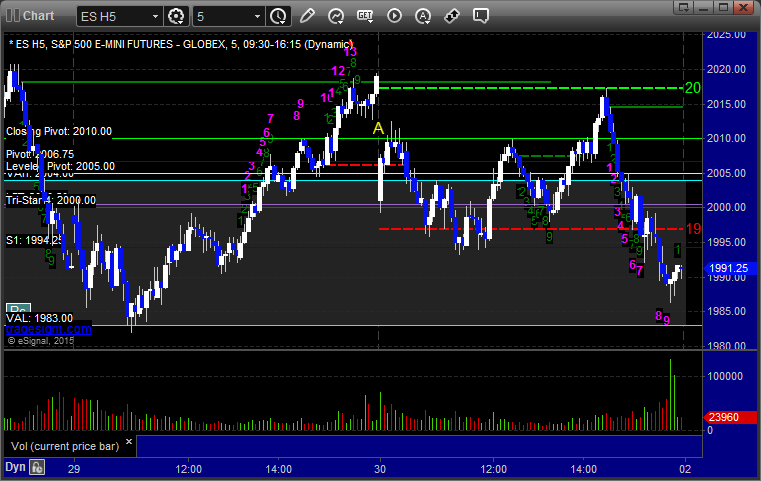Click the Chart window grip icon
761x481 pixels.
pyautogui.click(x=13, y=16)
